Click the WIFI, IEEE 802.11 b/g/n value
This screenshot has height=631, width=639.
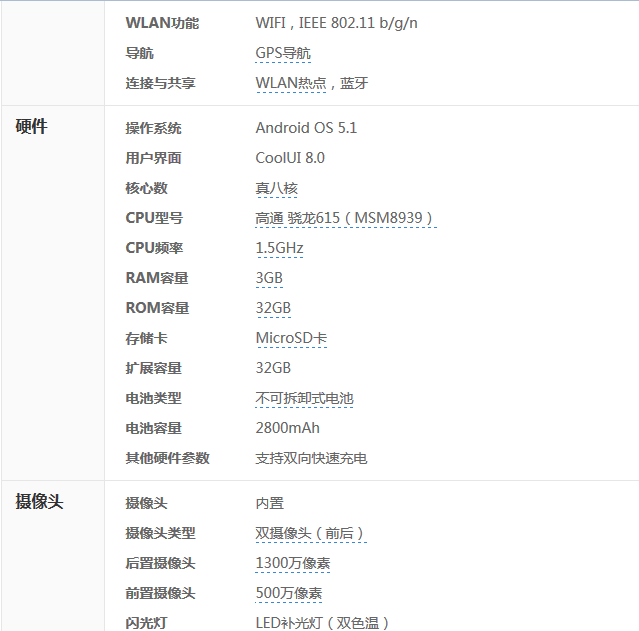[336, 23]
